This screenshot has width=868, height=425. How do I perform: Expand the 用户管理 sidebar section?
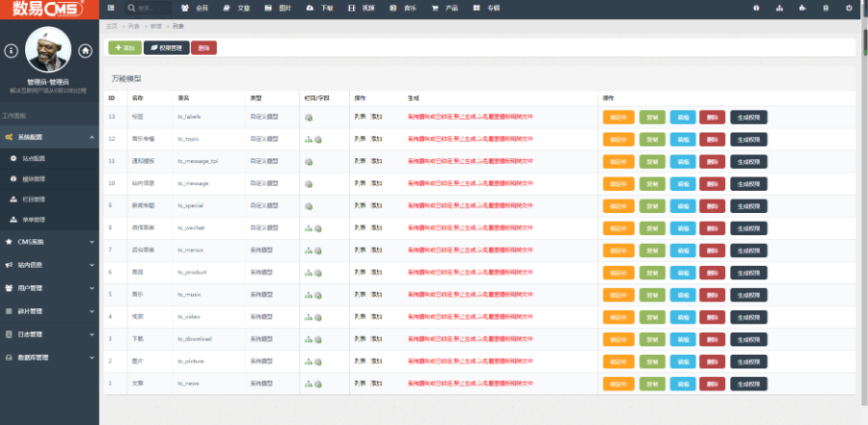point(50,288)
